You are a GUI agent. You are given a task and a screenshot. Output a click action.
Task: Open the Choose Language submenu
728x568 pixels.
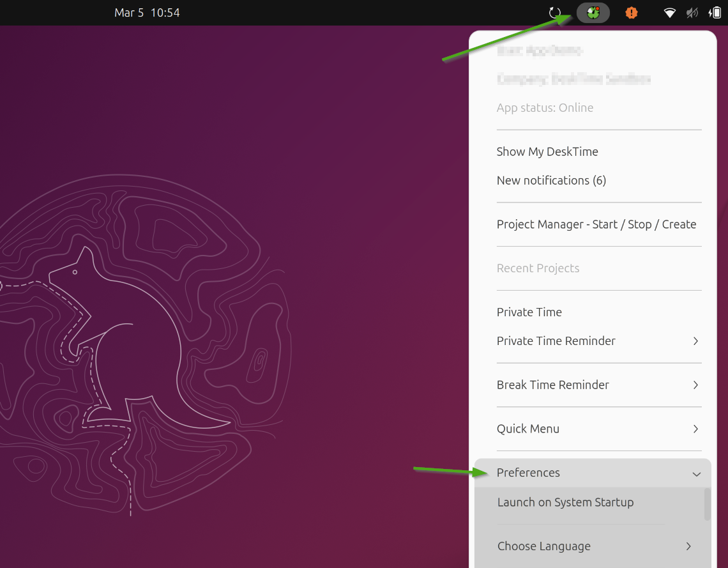688,546
